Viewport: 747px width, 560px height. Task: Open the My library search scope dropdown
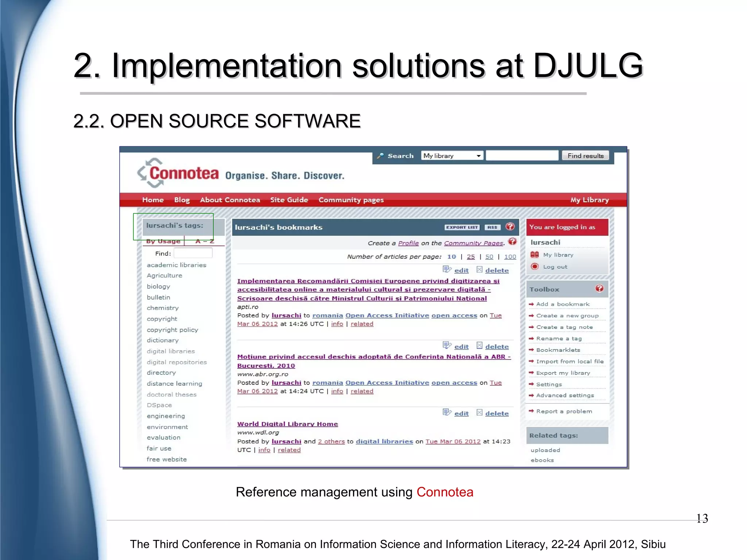pos(452,156)
